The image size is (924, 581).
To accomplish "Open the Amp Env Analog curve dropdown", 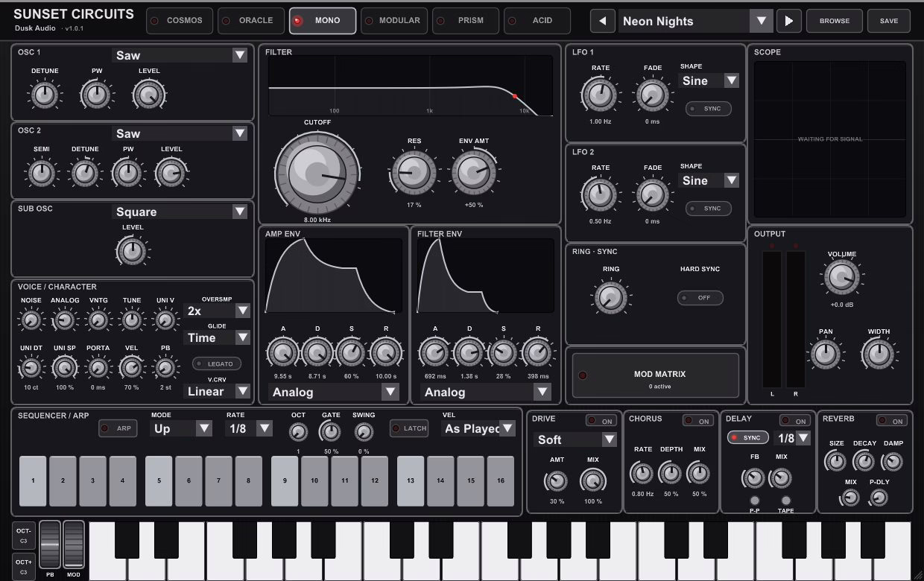I will pos(334,392).
